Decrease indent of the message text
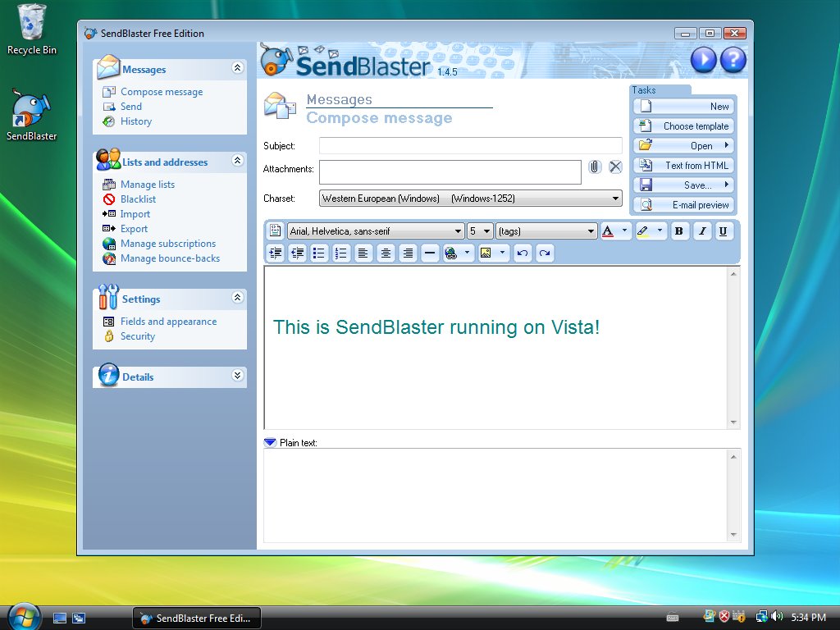 297,253
